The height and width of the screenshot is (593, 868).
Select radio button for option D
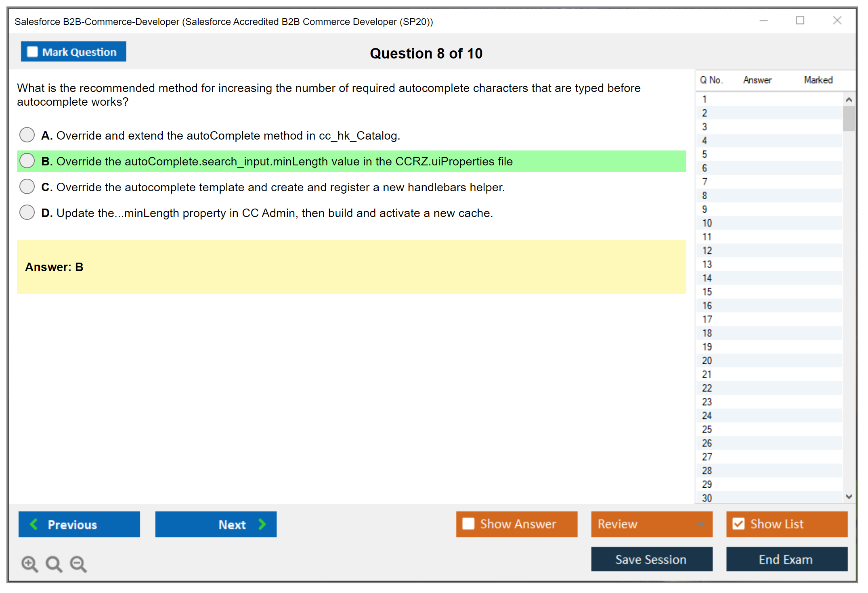pyautogui.click(x=27, y=212)
